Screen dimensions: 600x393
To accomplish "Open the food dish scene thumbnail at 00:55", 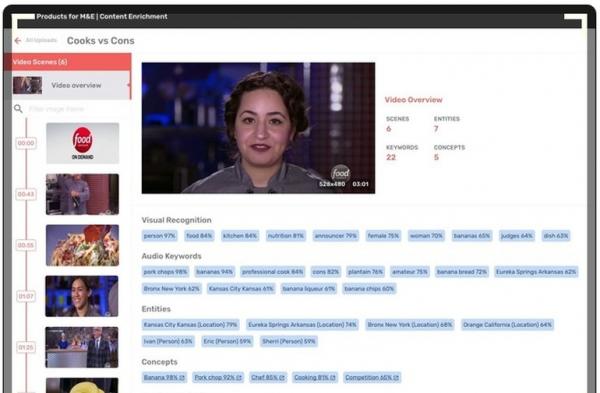I will click(x=83, y=245).
